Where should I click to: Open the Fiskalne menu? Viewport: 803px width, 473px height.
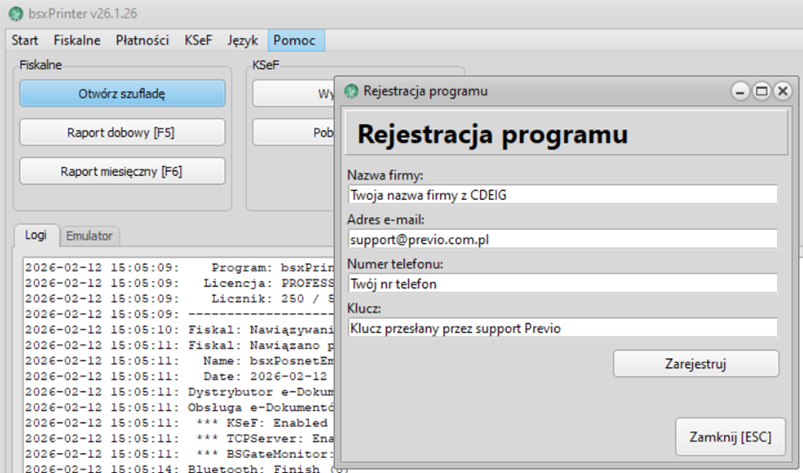point(77,41)
